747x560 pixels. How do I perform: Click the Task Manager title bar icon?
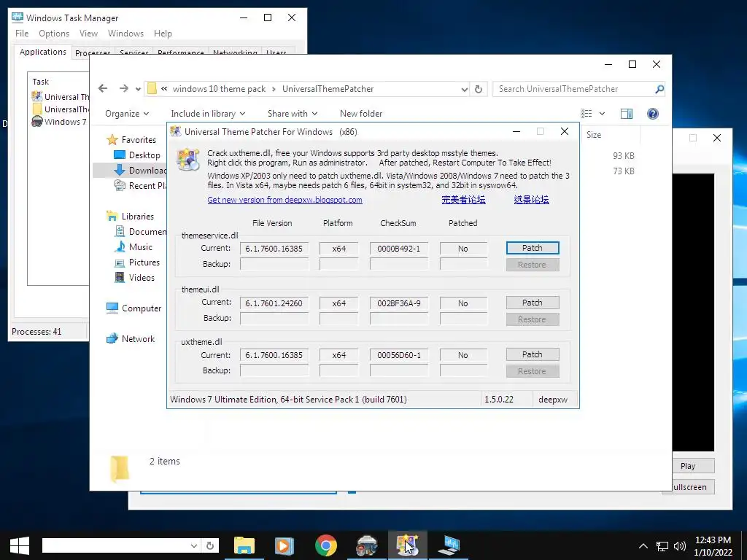pyautogui.click(x=18, y=18)
